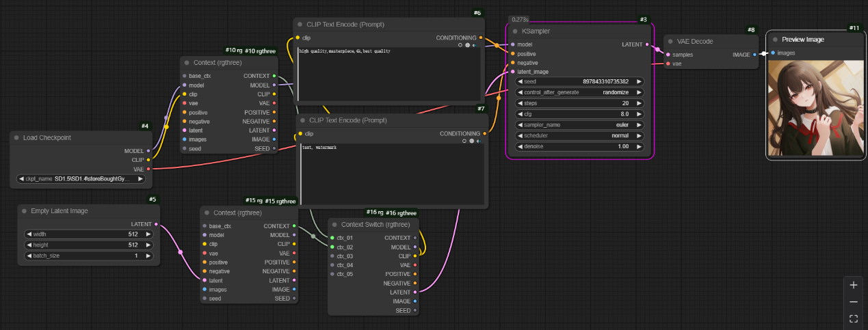Click the denoise value slider widget
This screenshot has height=330, width=868.
pos(580,147)
